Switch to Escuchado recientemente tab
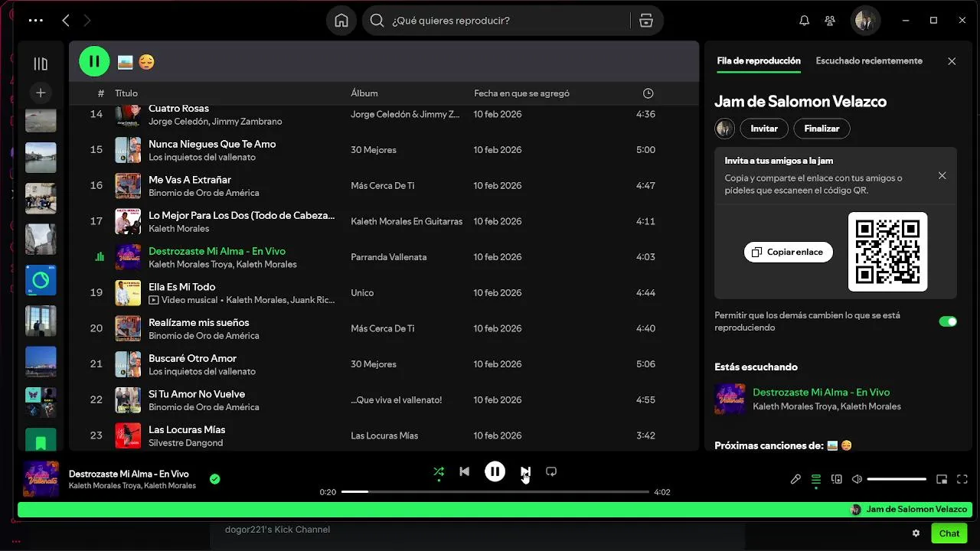Screen dimensions: 980x551 tap(869, 60)
